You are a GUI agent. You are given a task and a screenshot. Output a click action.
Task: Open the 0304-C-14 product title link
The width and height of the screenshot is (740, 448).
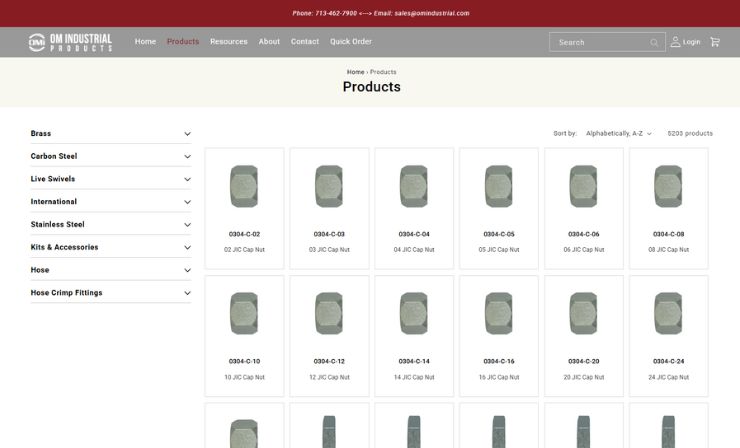tap(414, 361)
